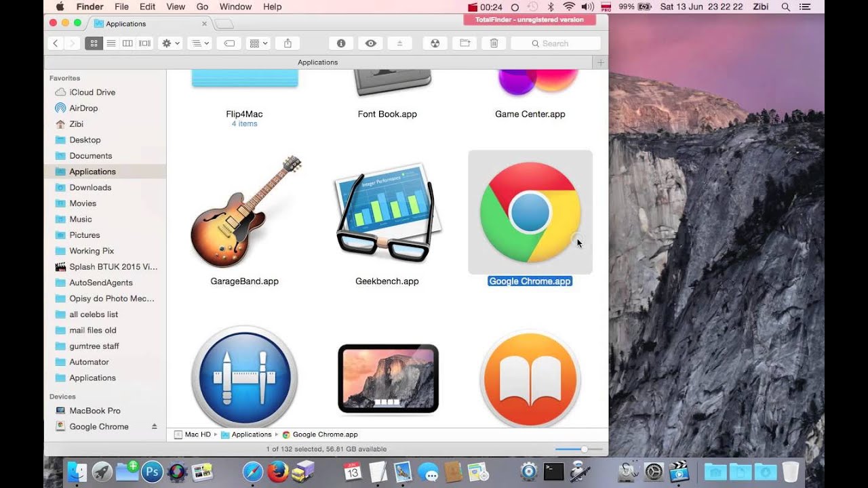This screenshot has height=488, width=868.
Task: Open the Arrange items dropdown
Action: pos(199,43)
